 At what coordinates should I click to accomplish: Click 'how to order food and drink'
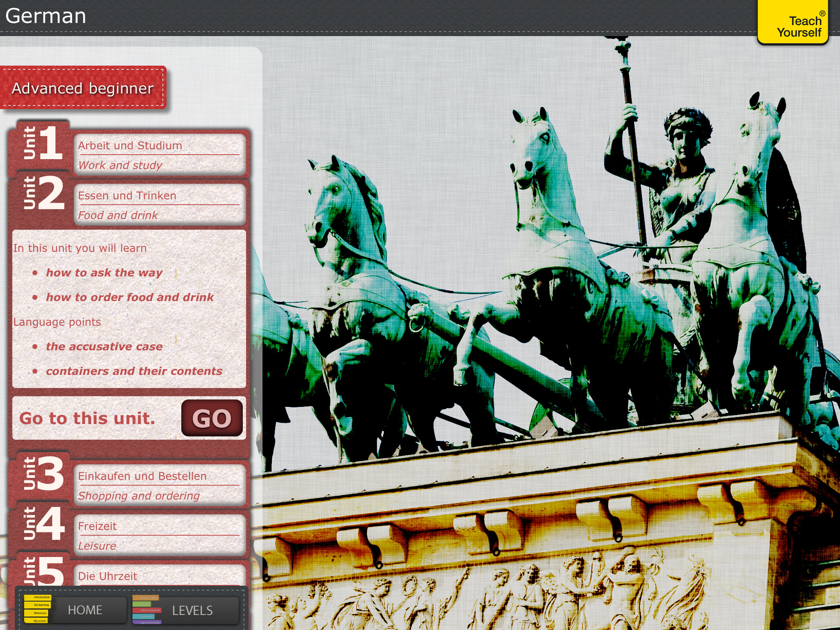(130, 297)
